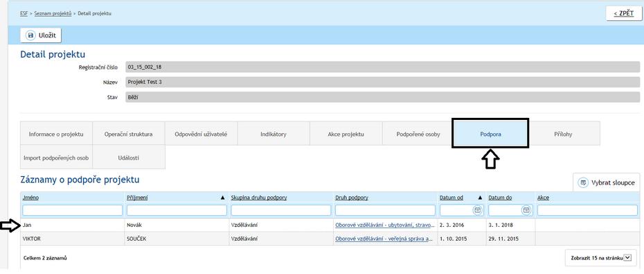Image resolution: width=644 pixels, height=274 pixels.
Task: Switch to the Přílohy tab
Action: tap(564, 134)
